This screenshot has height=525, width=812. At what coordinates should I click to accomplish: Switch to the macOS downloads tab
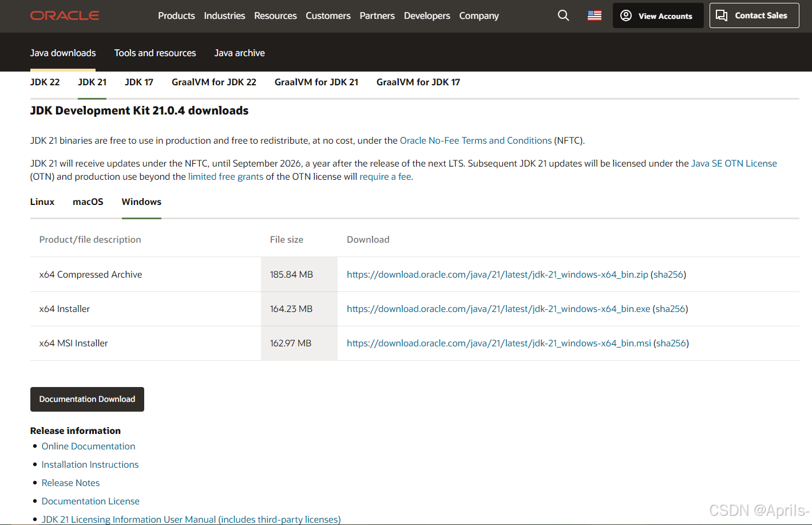pyautogui.click(x=88, y=202)
